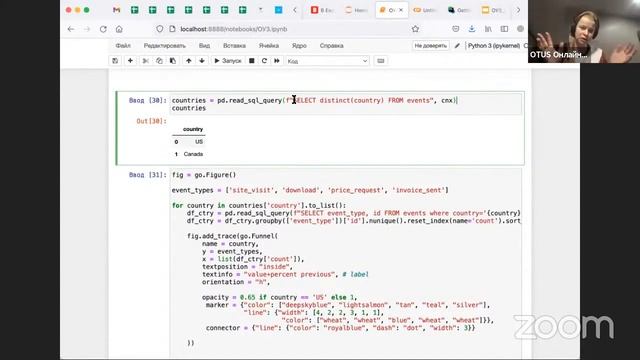Image resolution: width=640 pixels, height=360 pixels.
Task: Click cell 30 code line with read_sql_query
Action: (314, 100)
